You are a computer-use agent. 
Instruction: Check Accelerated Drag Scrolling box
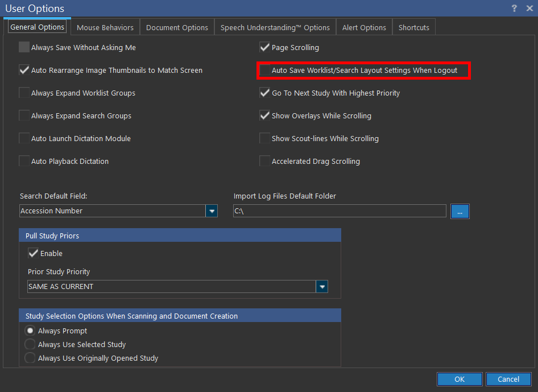click(264, 161)
